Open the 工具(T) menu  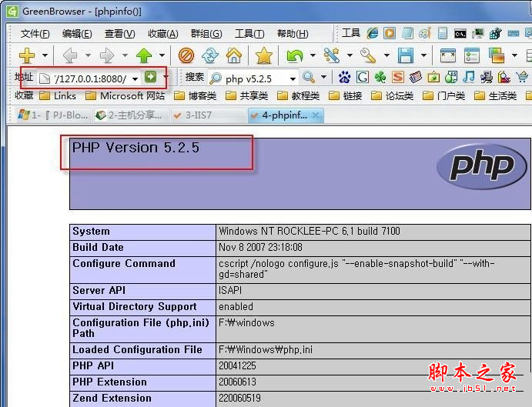point(249,34)
